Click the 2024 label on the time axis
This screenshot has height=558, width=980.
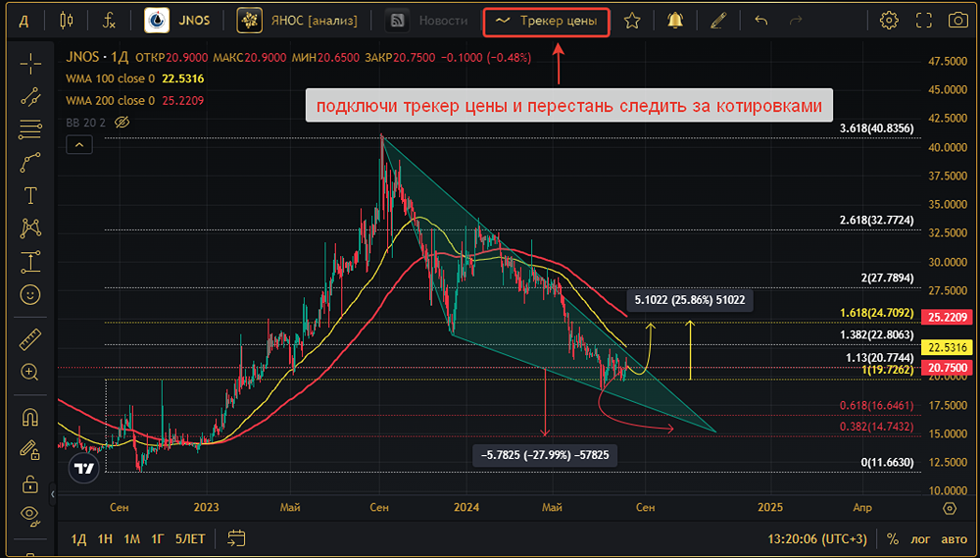point(466,507)
